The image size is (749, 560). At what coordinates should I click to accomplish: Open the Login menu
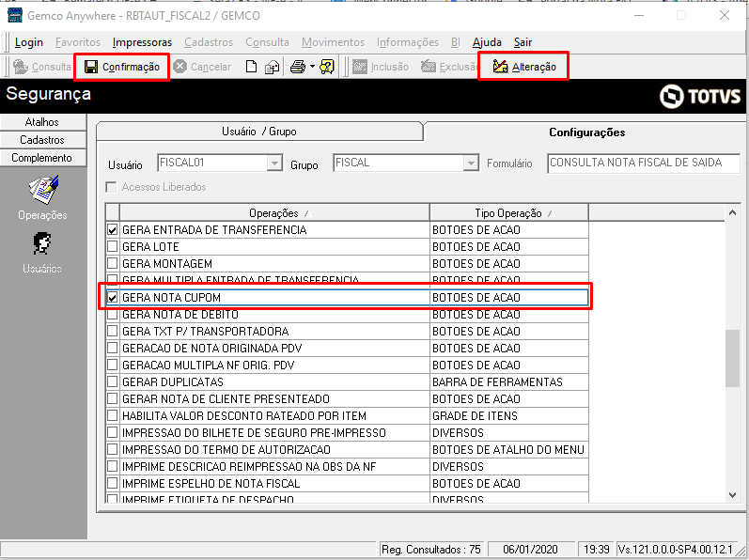pos(28,42)
